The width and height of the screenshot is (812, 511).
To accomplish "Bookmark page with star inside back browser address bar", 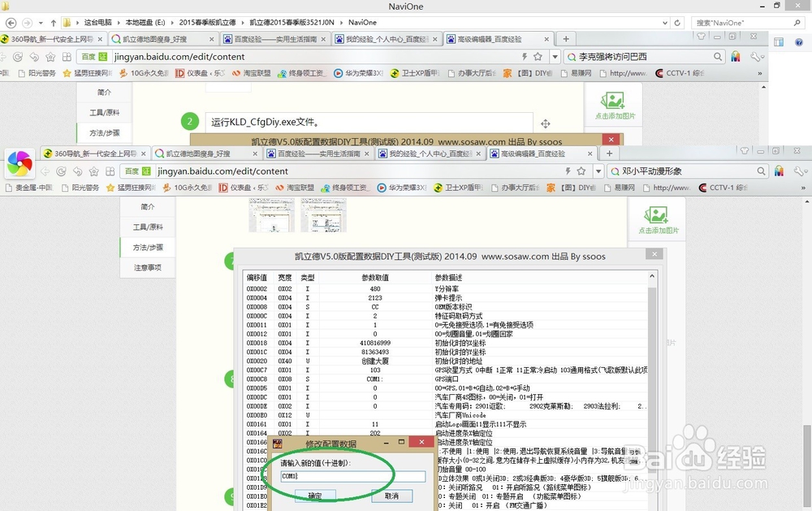I will pyautogui.click(x=538, y=57).
